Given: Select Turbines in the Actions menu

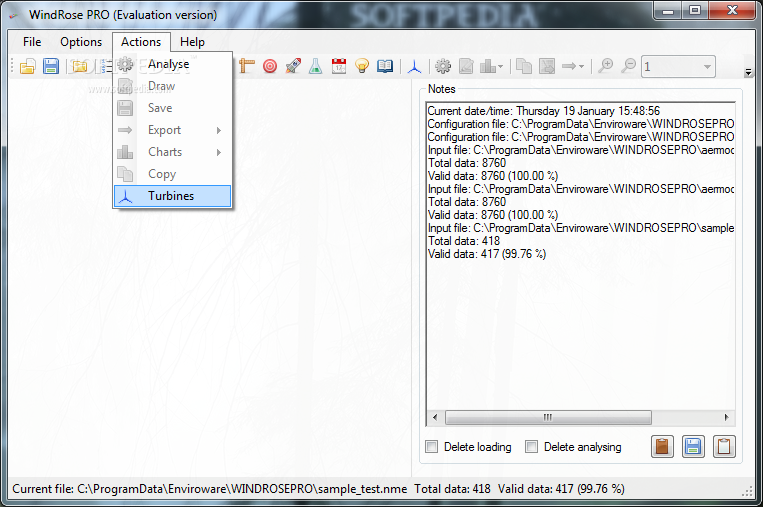Looking at the screenshot, I should (x=172, y=196).
